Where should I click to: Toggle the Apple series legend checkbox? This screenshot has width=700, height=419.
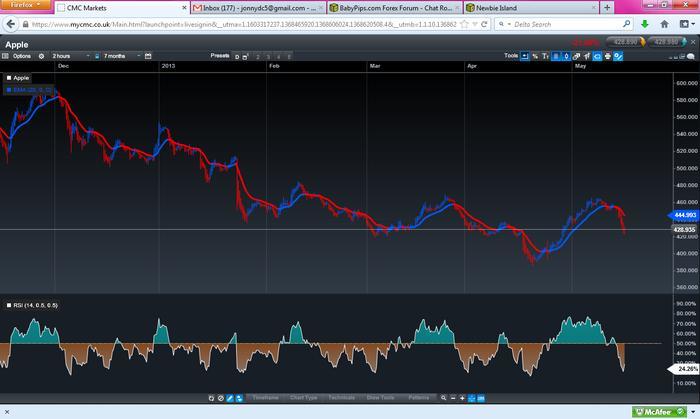tap(8, 78)
